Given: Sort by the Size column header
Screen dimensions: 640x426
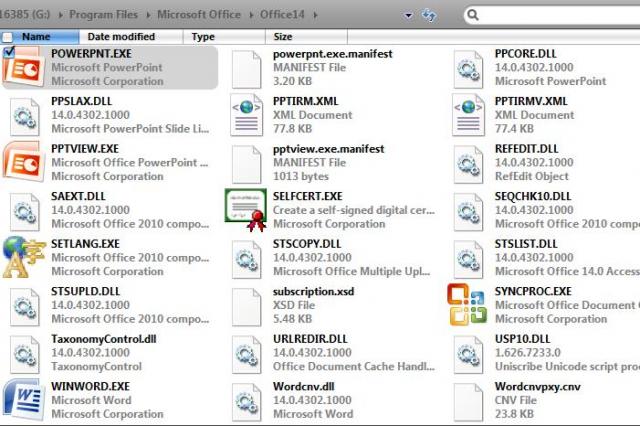Looking at the screenshot, I should click(x=306, y=37).
